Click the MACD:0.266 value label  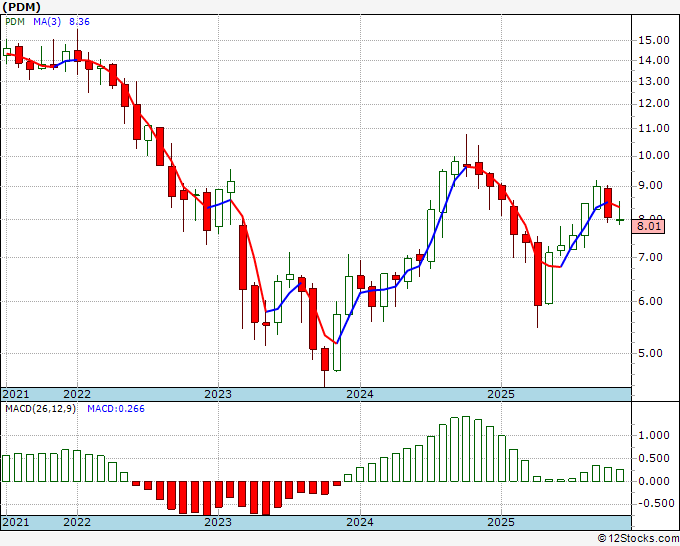click(116, 409)
